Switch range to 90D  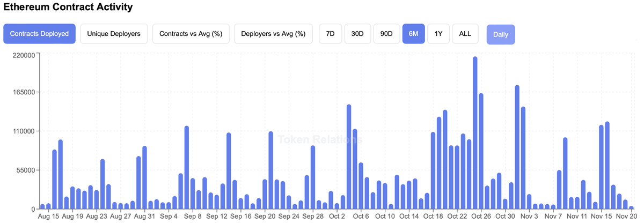[x=386, y=34]
